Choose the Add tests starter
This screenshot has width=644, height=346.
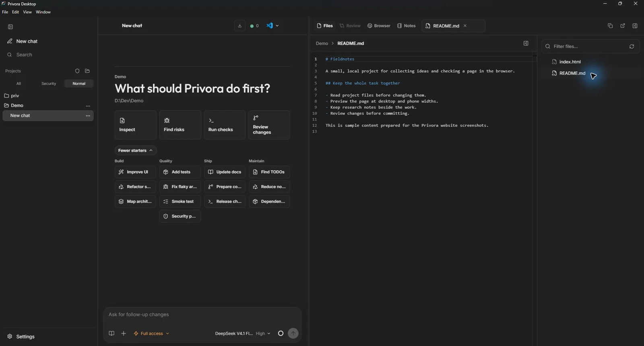tap(180, 172)
